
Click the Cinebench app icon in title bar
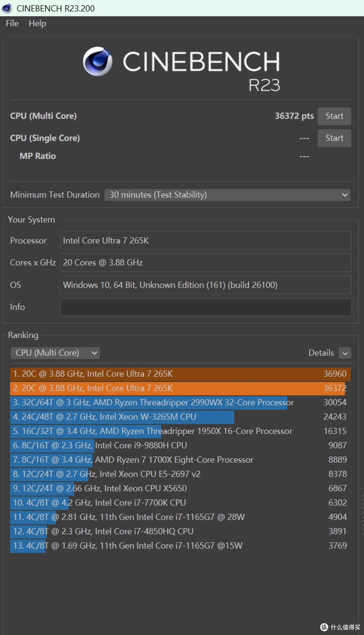pos(7,8)
